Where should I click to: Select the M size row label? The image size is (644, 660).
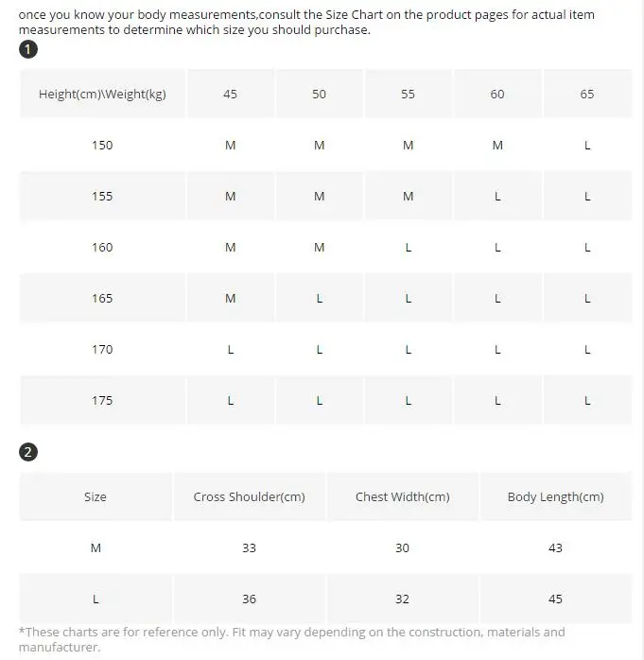coord(96,548)
